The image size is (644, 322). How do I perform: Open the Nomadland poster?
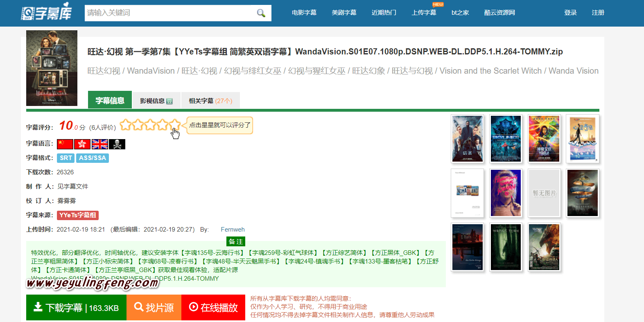(468, 193)
